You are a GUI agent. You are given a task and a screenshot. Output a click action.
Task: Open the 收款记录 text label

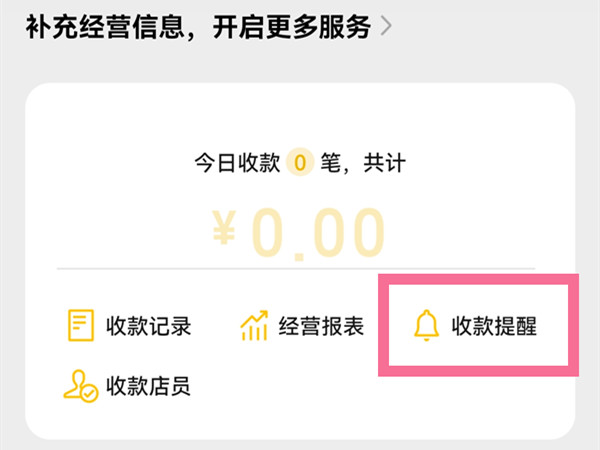148,326
